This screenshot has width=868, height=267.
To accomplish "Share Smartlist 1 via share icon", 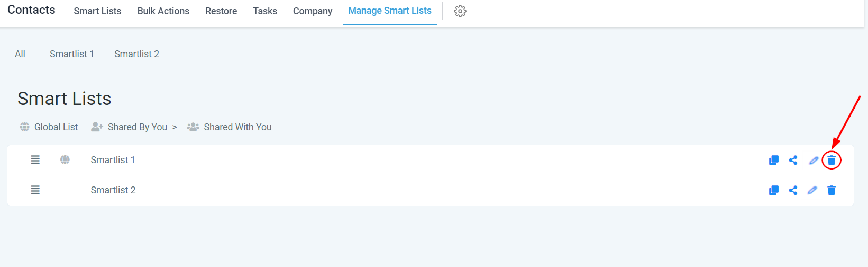I will [793, 160].
